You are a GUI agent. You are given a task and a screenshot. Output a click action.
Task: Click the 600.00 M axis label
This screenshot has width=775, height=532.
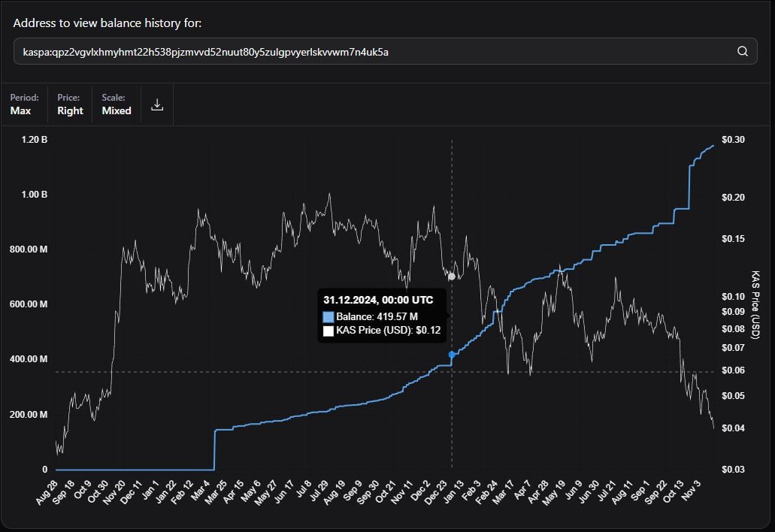(29, 304)
